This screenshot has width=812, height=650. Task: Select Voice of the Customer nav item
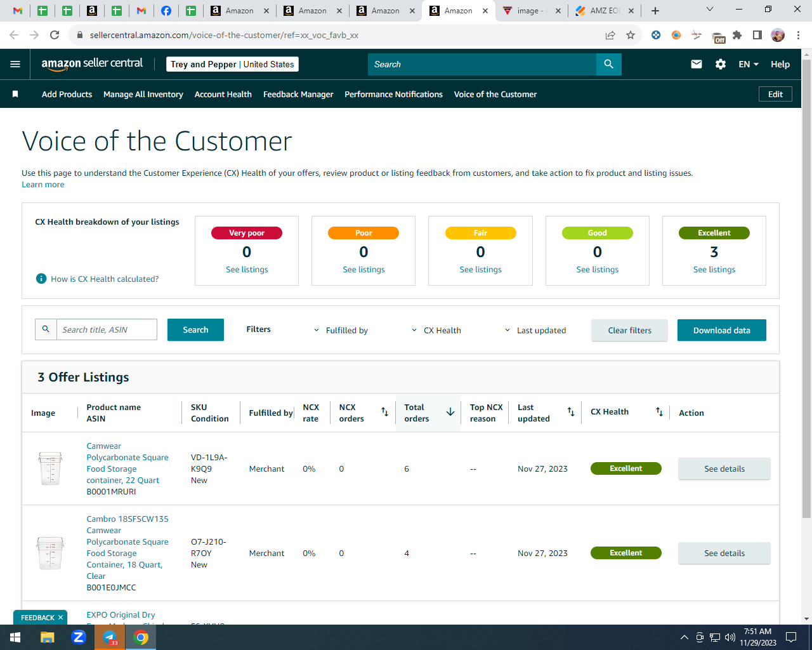(x=495, y=94)
